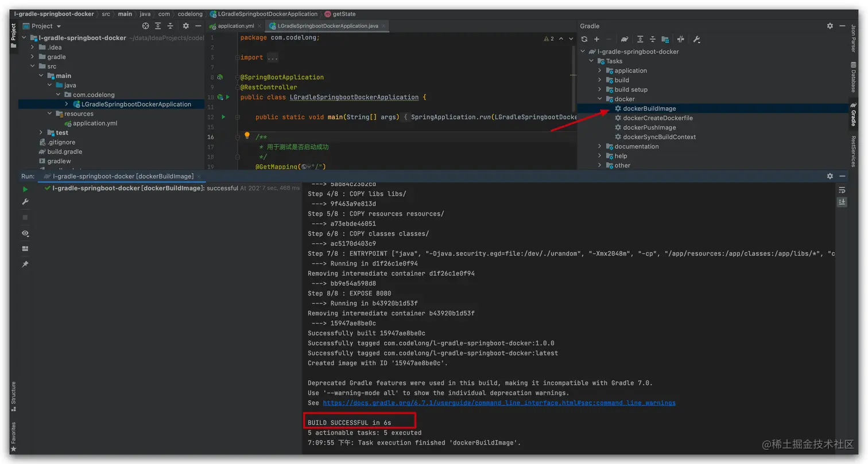Image resolution: width=868 pixels, height=464 pixels.
Task: Select .gitignore in the Project tree
Action: coord(61,142)
